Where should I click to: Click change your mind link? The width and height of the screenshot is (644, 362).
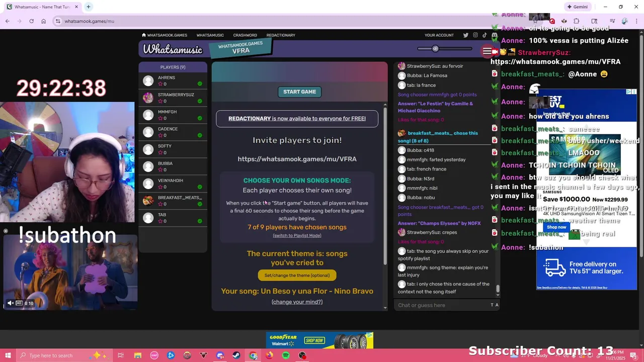coord(297,302)
